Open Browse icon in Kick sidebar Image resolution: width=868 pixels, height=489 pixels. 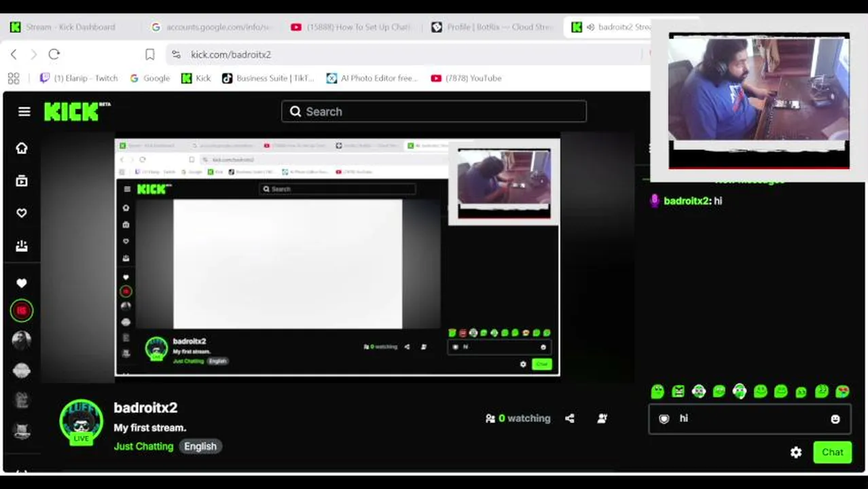click(x=22, y=181)
